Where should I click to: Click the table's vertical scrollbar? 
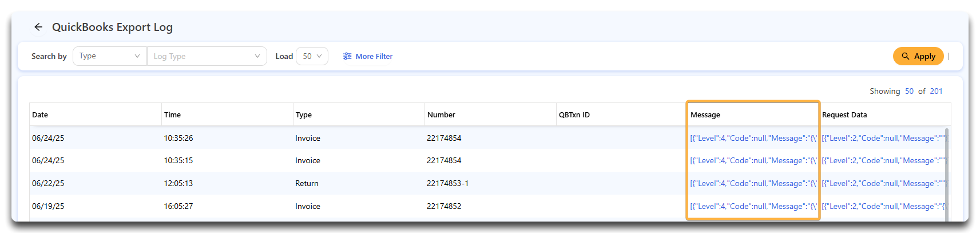pyautogui.click(x=947, y=175)
